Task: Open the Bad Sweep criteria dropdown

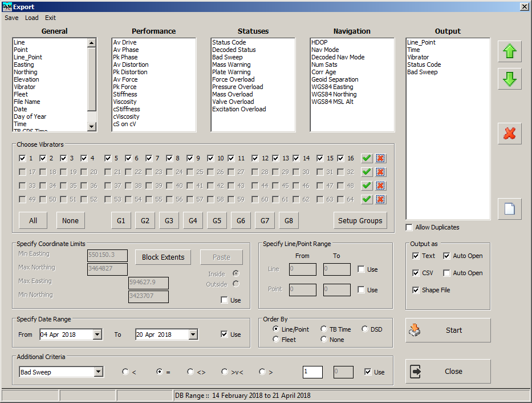Action: click(99, 372)
